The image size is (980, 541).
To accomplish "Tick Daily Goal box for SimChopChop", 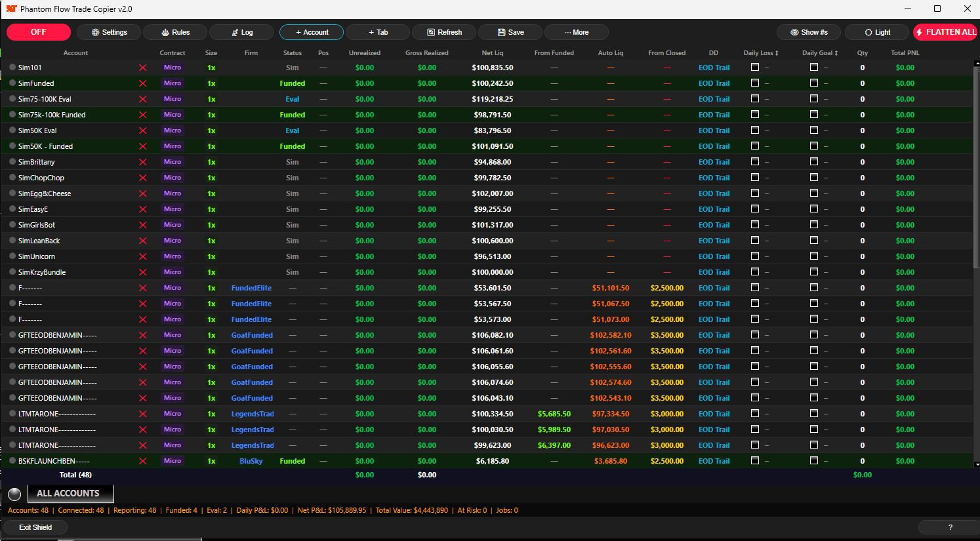I will 814,177.
